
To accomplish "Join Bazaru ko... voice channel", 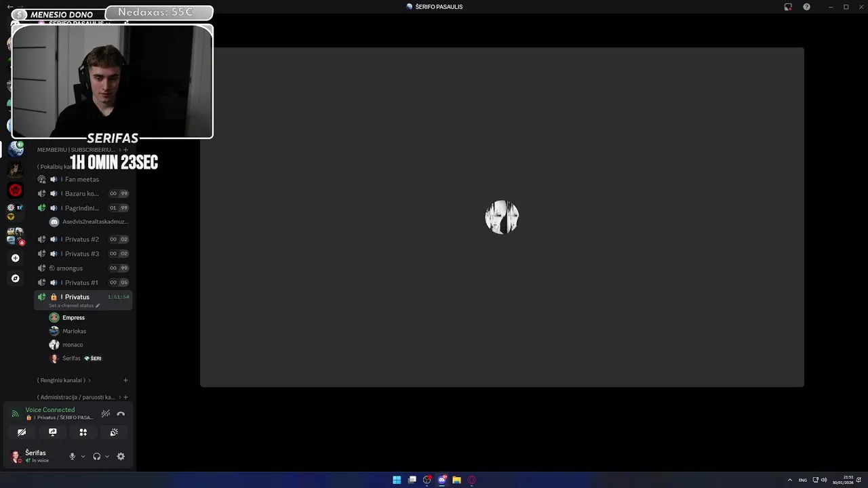I will tap(83, 193).
